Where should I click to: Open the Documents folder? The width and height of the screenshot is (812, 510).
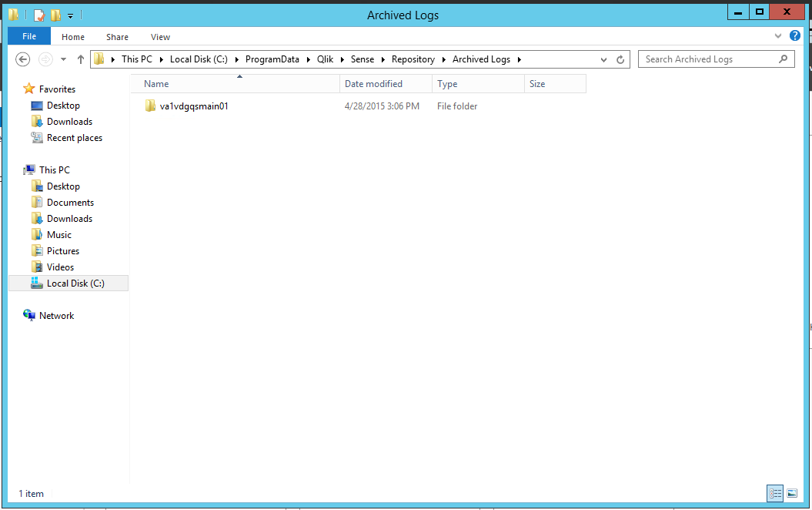click(71, 203)
